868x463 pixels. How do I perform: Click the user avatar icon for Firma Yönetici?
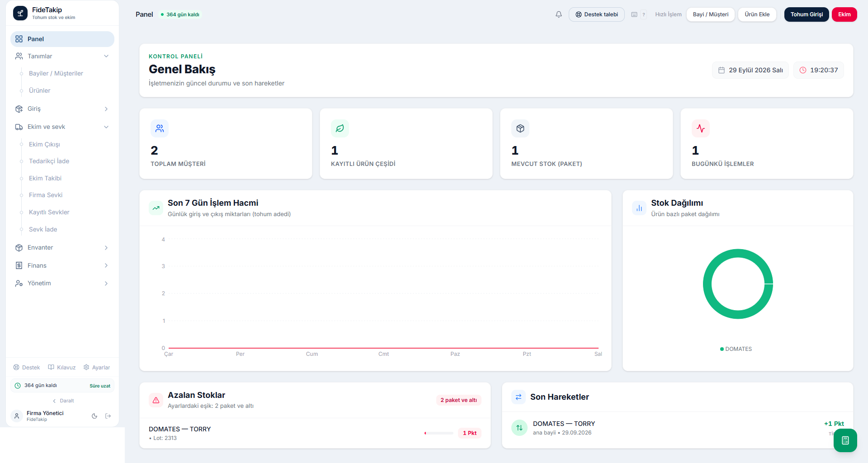(17, 416)
